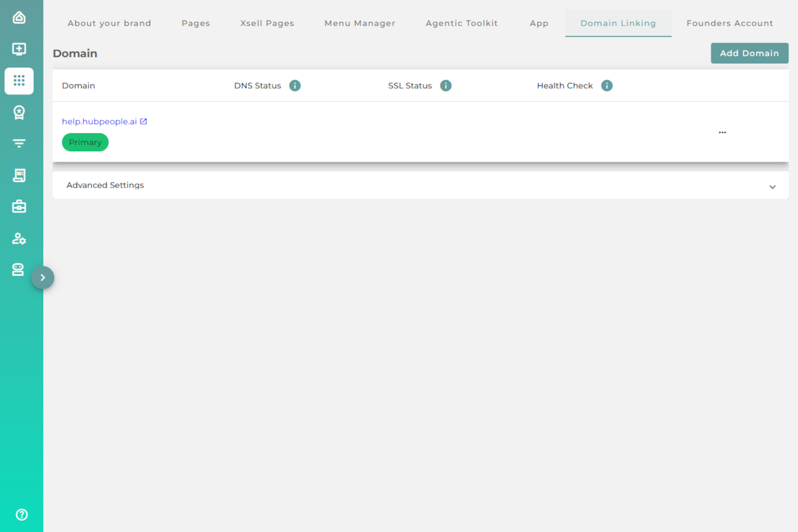
Task: Click the Health Check column header
Action: 565,86
